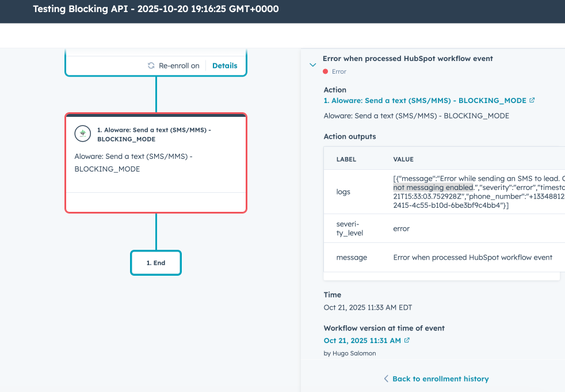Open external link icon beside BLOCKING_MODE action link

coord(532,100)
